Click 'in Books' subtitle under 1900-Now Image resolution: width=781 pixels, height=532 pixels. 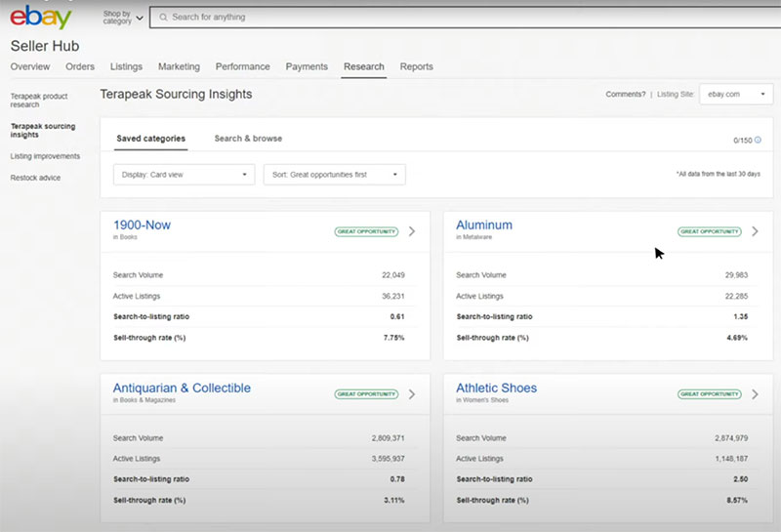point(125,237)
